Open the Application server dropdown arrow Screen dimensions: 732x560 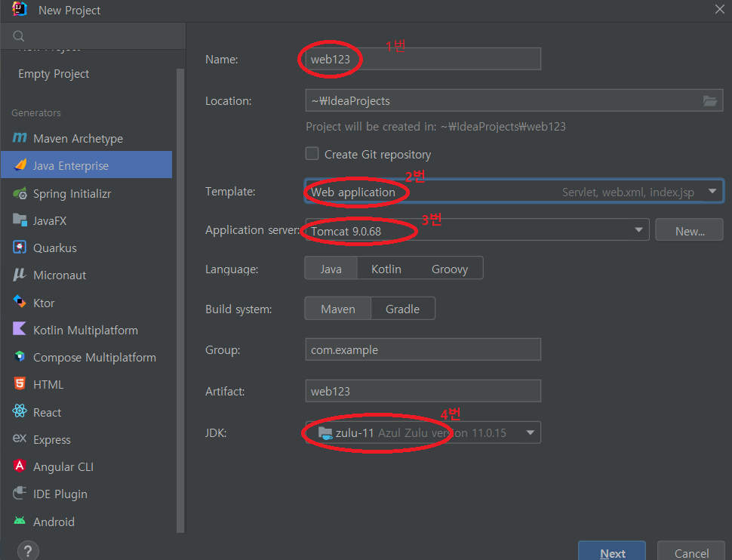coord(638,229)
